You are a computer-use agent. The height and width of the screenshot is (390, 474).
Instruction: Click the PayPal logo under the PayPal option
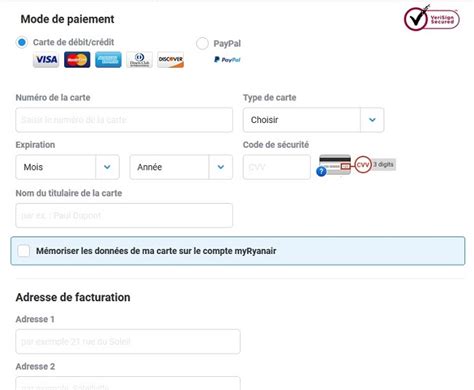pos(227,60)
